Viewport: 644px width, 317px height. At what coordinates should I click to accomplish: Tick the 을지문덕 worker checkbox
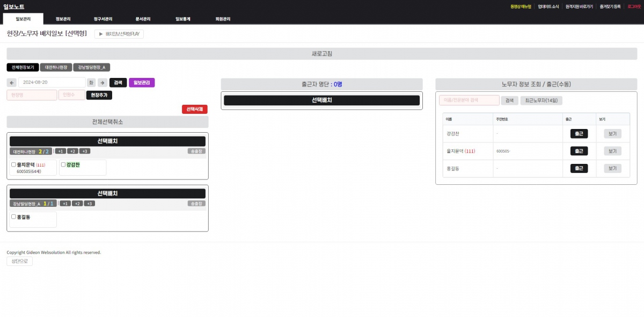(13, 164)
